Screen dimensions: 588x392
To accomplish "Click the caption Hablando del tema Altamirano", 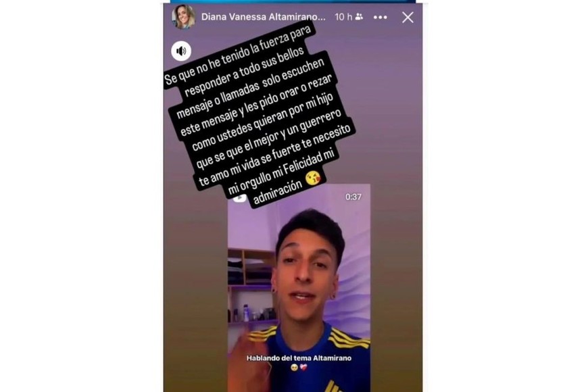I will click(x=299, y=358).
